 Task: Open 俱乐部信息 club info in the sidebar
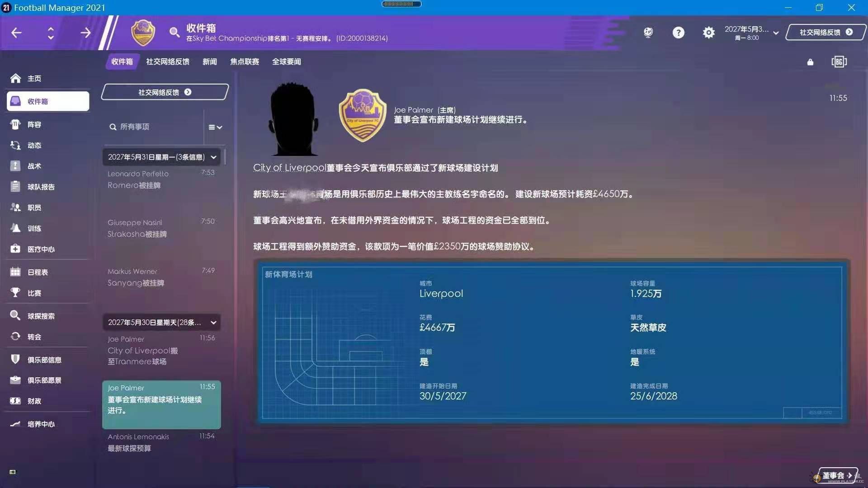tap(47, 360)
